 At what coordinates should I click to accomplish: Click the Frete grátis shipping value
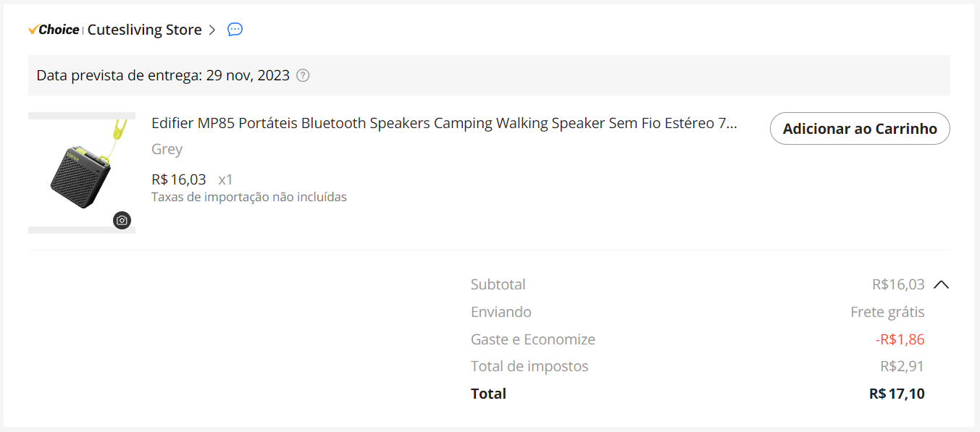click(887, 312)
